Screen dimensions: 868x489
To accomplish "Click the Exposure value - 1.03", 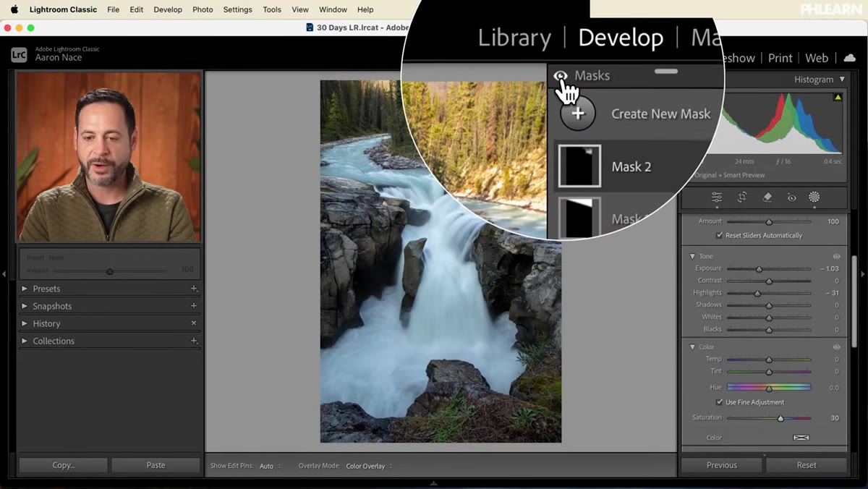I will coord(829,268).
